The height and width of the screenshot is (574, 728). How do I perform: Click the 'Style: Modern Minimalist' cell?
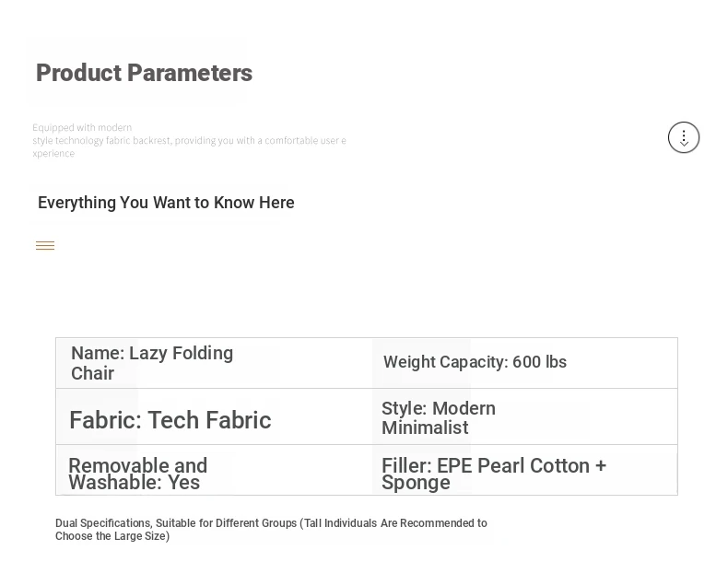(524, 416)
